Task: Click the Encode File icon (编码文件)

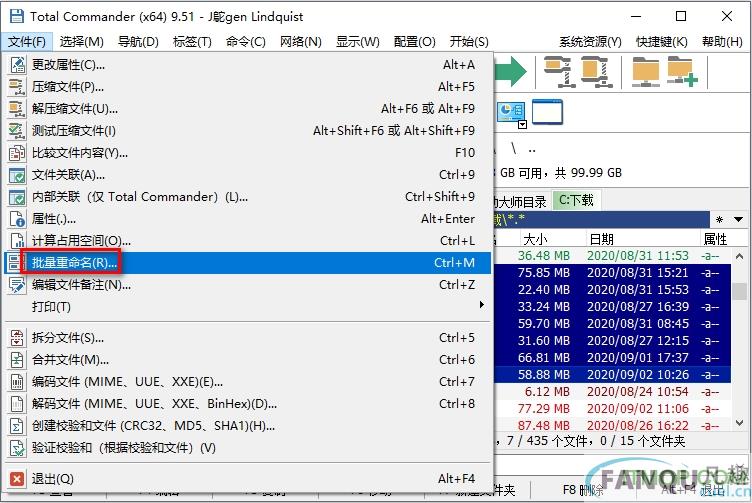Action: pos(17,382)
